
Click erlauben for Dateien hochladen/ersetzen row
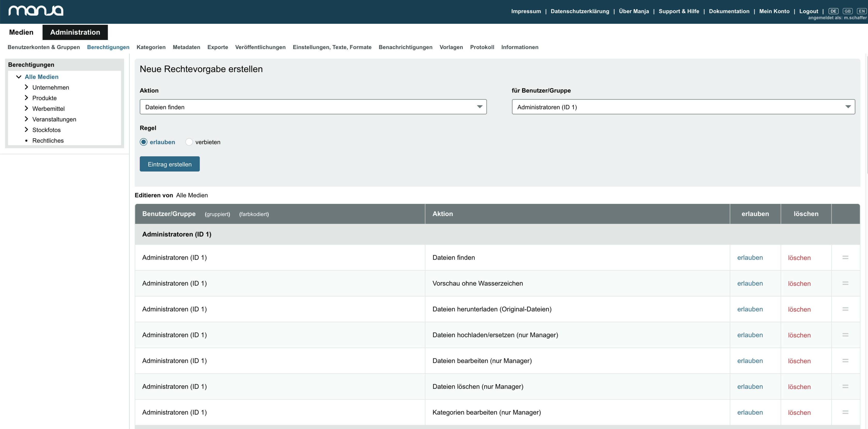coord(750,335)
